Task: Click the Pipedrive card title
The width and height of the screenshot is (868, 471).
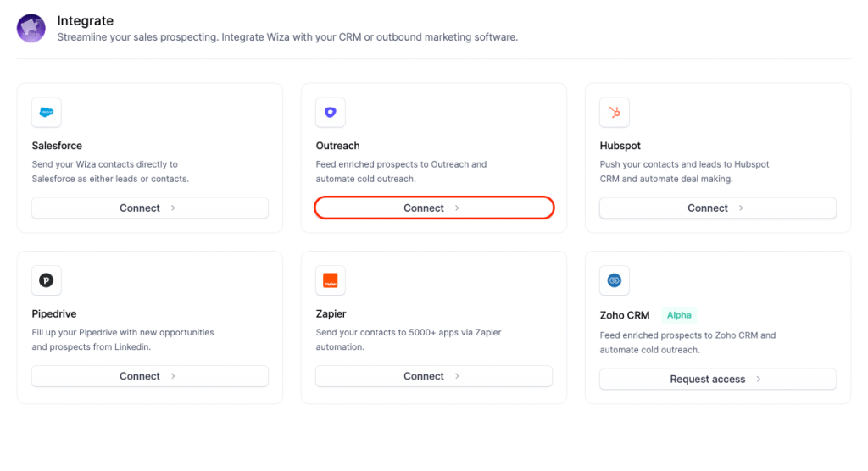Action: tap(54, 313)
